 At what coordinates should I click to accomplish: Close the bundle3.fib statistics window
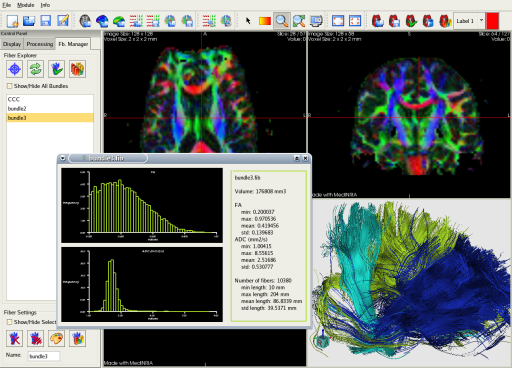(305, 158)
